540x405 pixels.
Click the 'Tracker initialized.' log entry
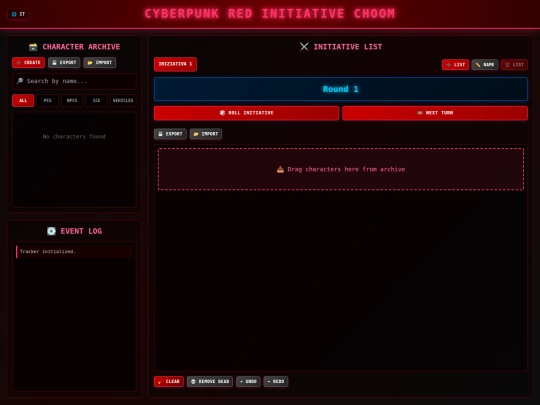click(74, 251)
